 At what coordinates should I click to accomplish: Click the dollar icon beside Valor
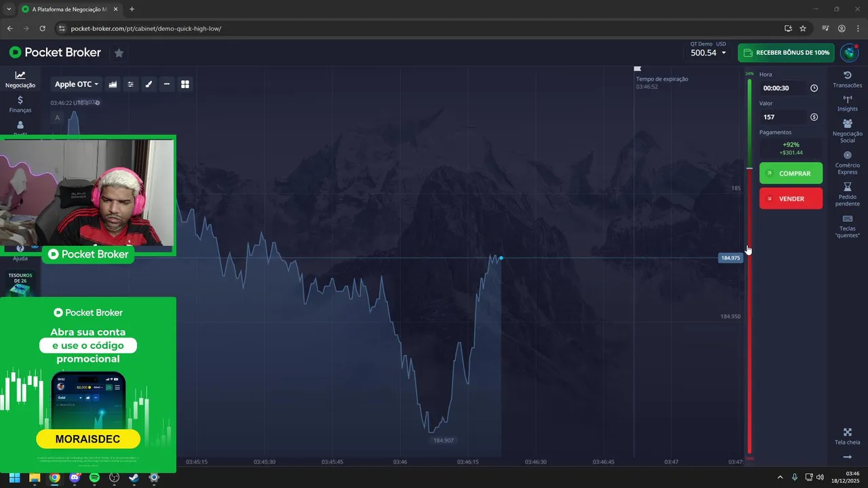point(814,117)
